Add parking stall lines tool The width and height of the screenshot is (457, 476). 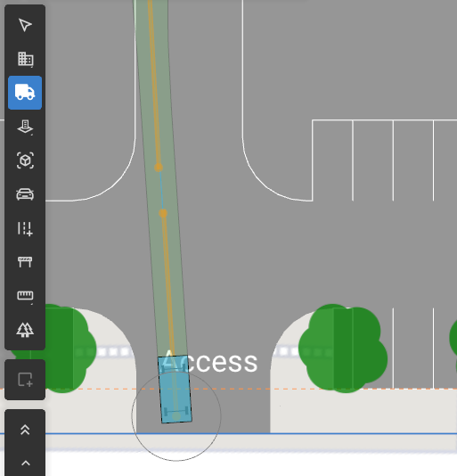click(25, 228)
